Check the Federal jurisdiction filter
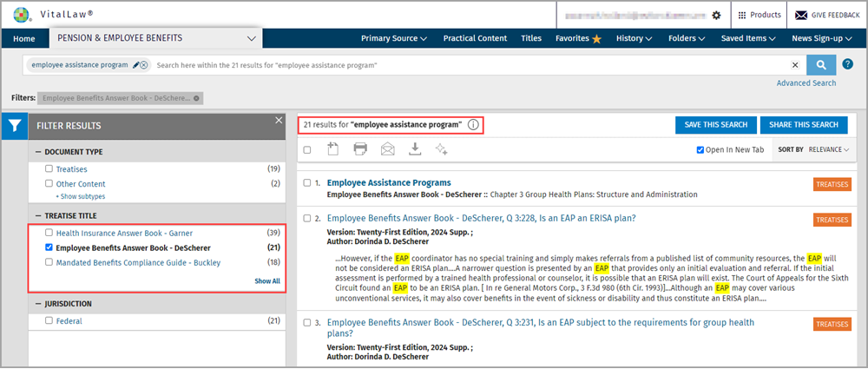 (x=49, y=320)
